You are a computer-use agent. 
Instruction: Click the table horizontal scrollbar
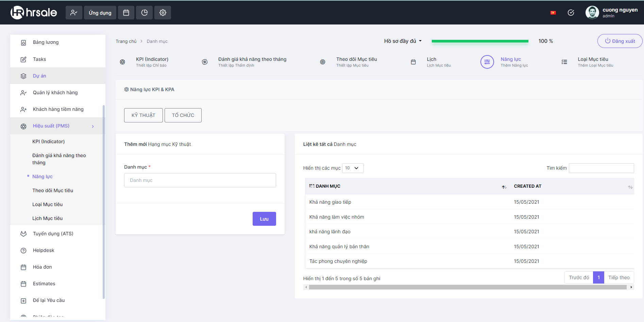pyautogui.click(x=468, y=287)
